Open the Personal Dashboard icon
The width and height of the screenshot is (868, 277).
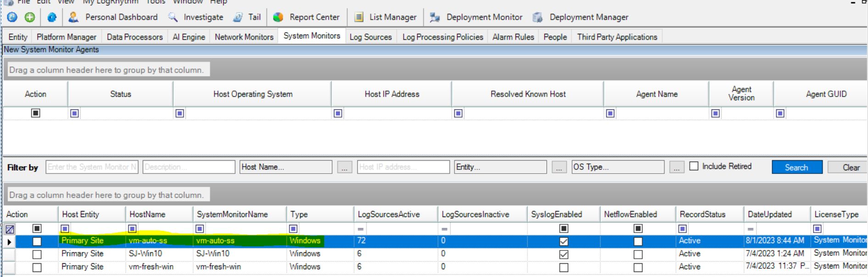click(73, 17)
